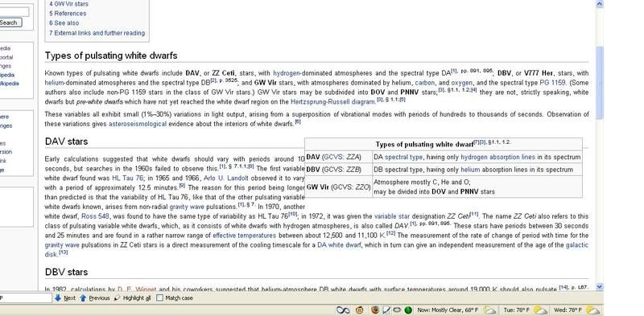Open the oxygen link

[x=461, y=83]
